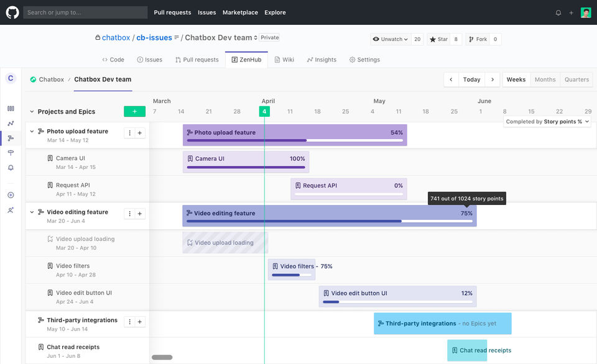Click the Today button

click(471, 80)
